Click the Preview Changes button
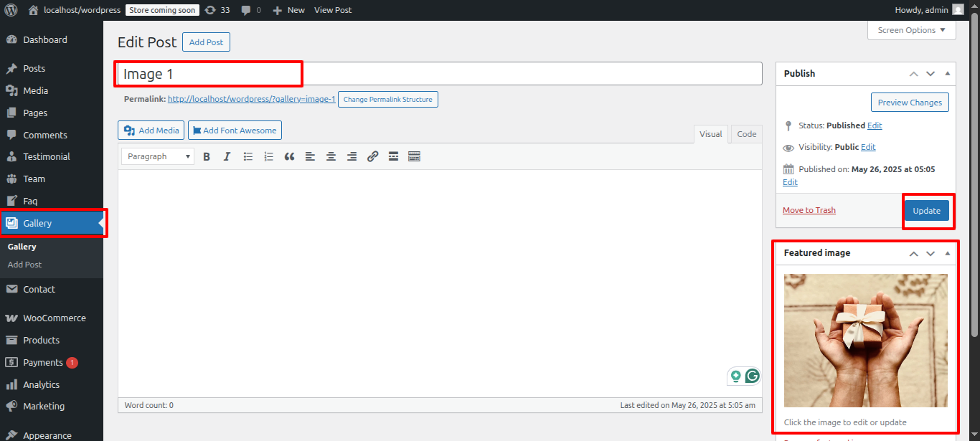The width and height of the screenshot is (980, 441). pos(910,103)
